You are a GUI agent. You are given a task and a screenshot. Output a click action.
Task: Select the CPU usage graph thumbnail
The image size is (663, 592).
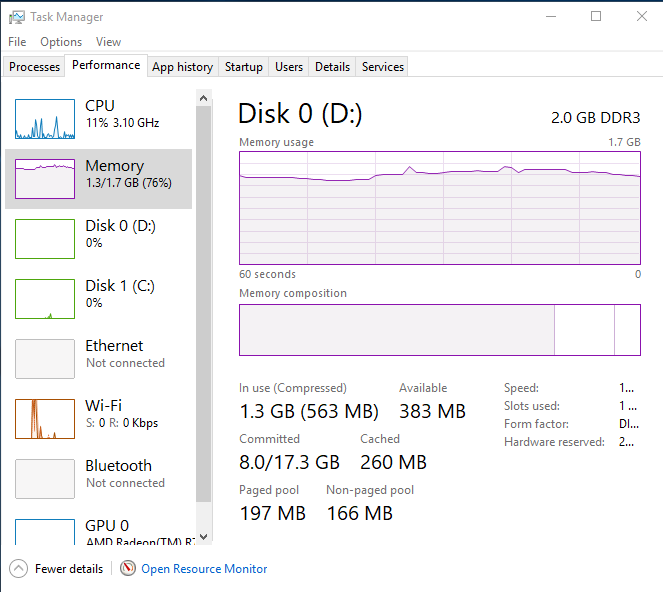[x=45, y=119]
